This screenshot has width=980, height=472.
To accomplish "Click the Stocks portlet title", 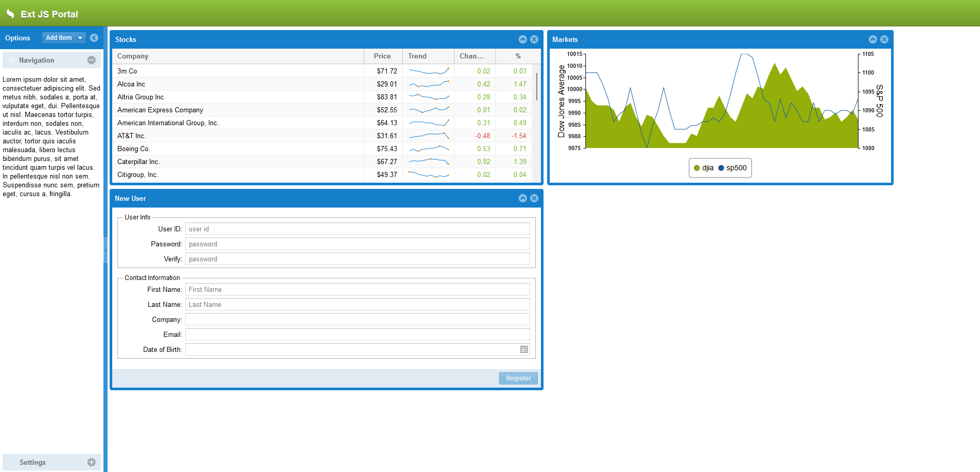I will pos(126,39).
